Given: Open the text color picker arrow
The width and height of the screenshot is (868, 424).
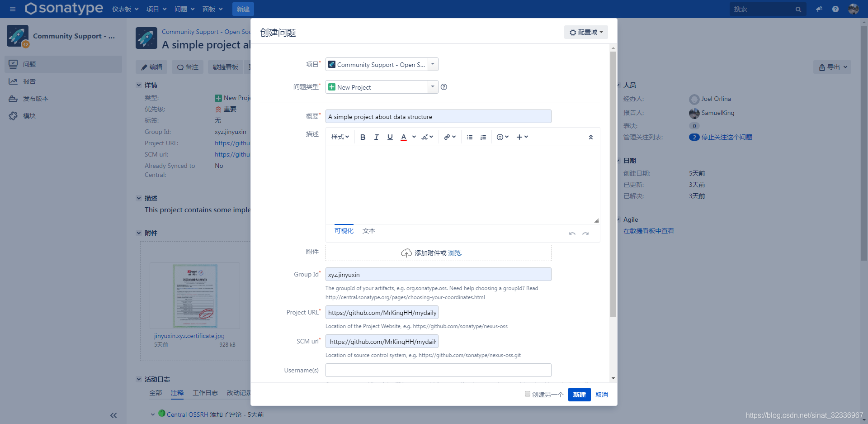Looking at the screenshot, I should [414, 137].
